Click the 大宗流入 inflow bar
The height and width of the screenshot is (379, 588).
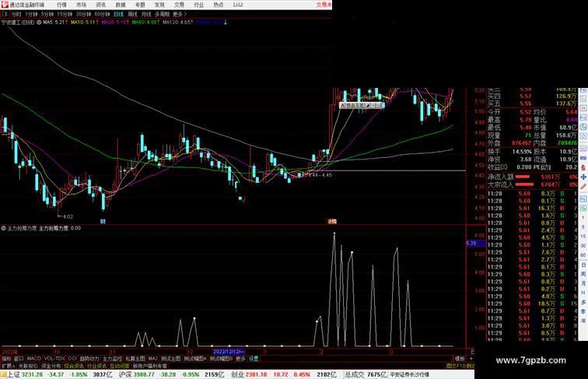tap(524, 184)
